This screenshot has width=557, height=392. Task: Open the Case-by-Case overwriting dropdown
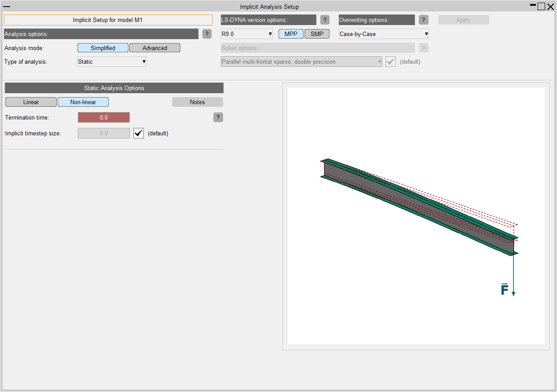point(384,34)
